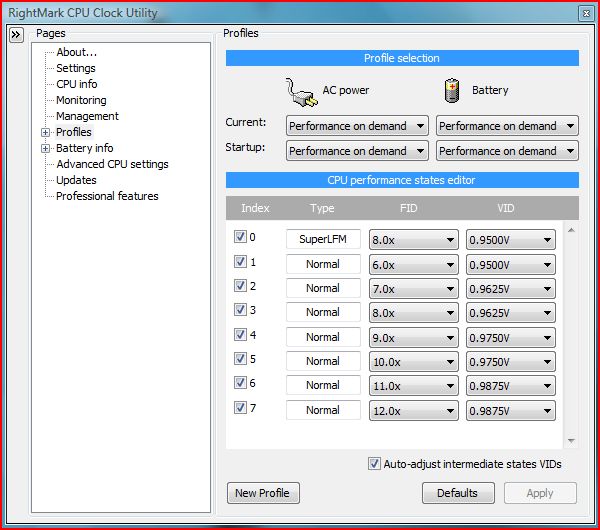Open VID dropdown for index 1
The image size is (600, 530).
point(511,265)
